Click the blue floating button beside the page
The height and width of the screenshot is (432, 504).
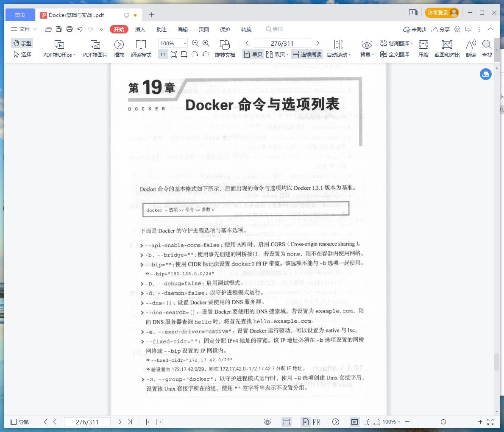coord(486,75)
